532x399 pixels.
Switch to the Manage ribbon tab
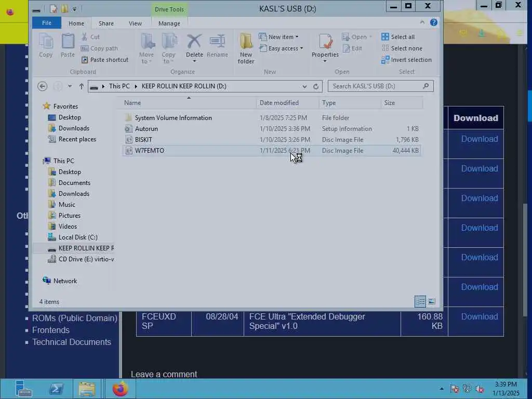click(169, 23)
